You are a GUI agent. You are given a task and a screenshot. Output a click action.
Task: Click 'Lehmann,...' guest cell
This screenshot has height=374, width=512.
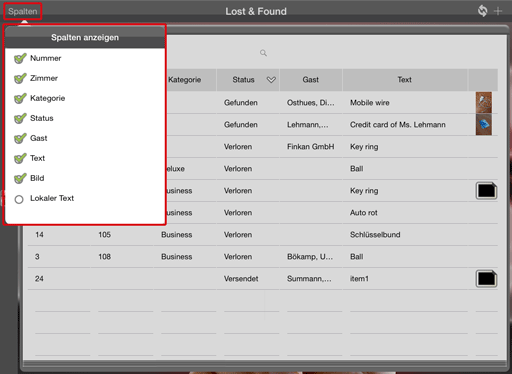pos(308,125)
